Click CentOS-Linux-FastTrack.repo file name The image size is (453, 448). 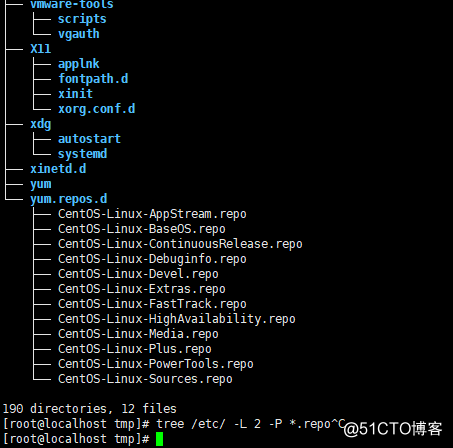coord(152,304)
